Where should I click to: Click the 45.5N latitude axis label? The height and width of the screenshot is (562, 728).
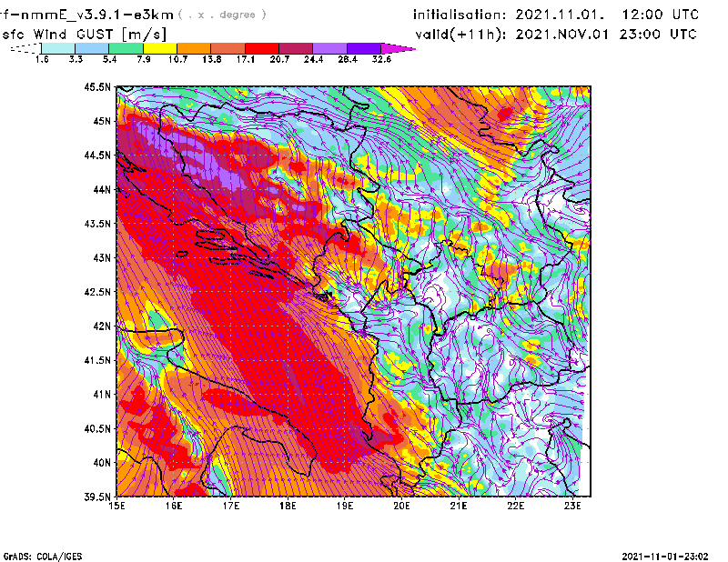point(97,87)
